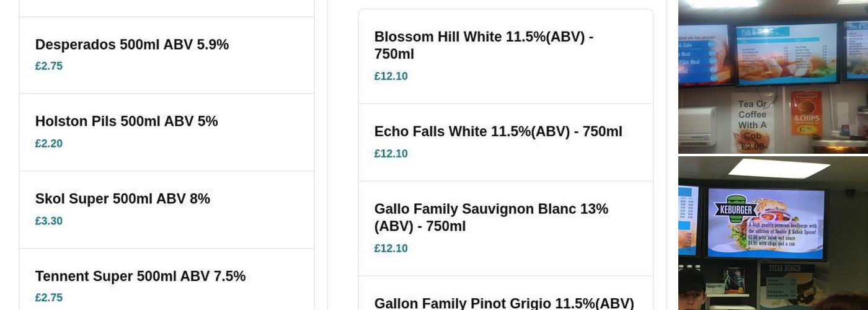Click the £2.75 price under Tennent Super

click(49, 298)
